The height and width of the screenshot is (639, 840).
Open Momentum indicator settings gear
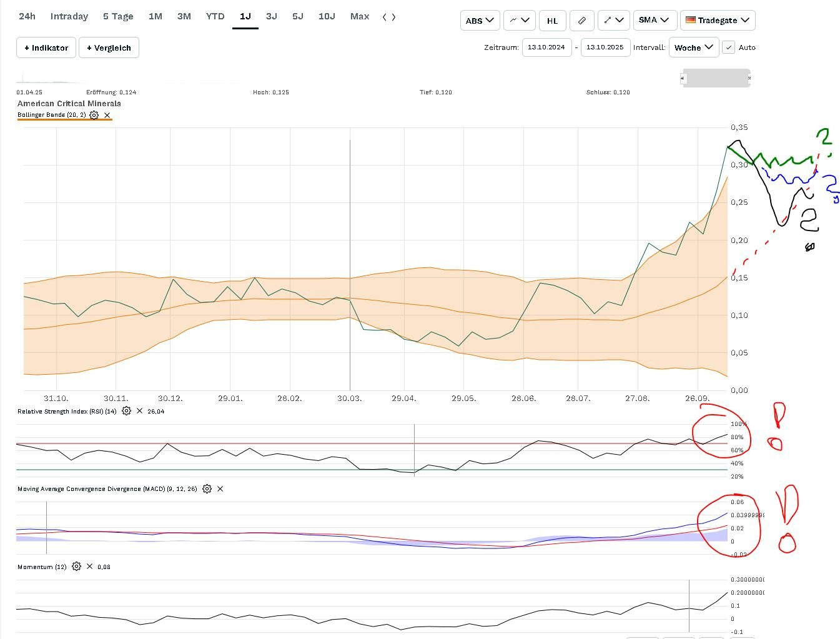pyautogui.click(x=76, y=567)
